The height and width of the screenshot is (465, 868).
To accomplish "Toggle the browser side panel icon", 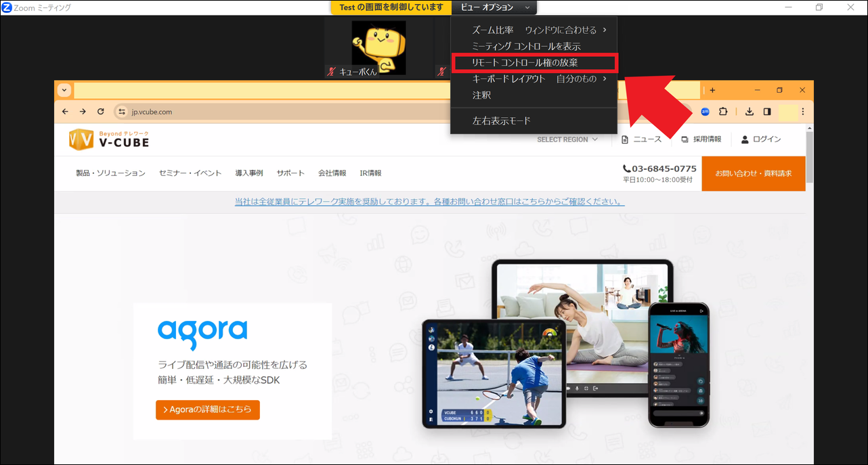I will click(767, 112).
